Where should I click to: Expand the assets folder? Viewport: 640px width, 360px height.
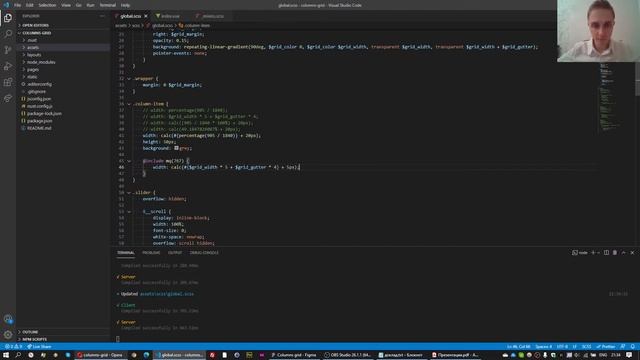pyautogui.click(x=63, y=47)
